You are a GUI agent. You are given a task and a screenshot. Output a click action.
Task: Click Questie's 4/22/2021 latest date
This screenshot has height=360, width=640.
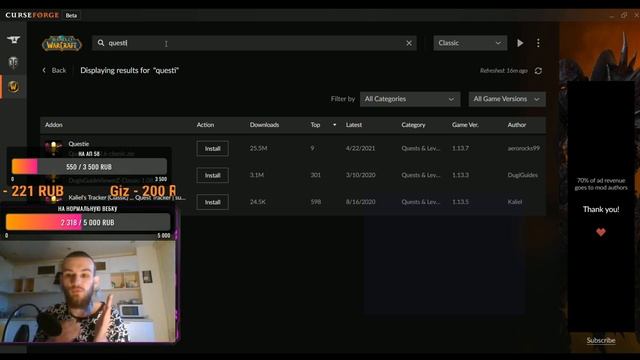click(x=360, y=148)
